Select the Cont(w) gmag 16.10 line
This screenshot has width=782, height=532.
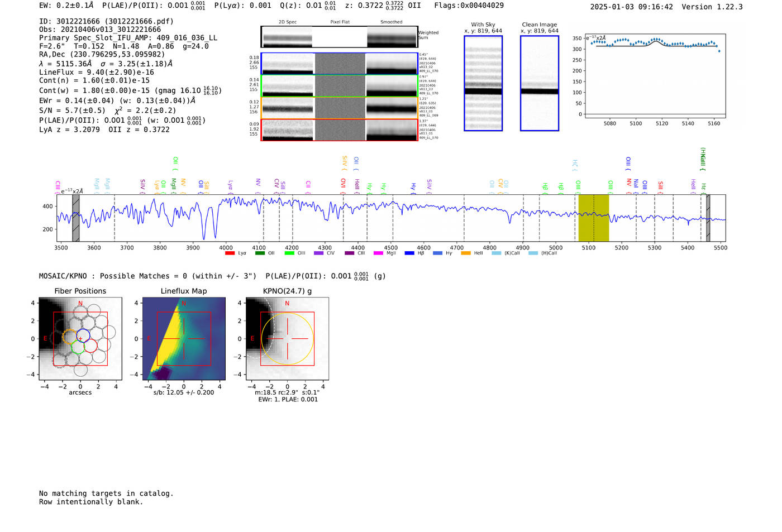(x=131, y=90)
